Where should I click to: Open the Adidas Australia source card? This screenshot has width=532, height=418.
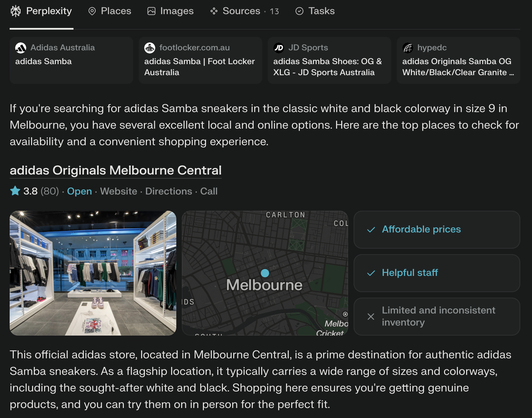point(71,60)
